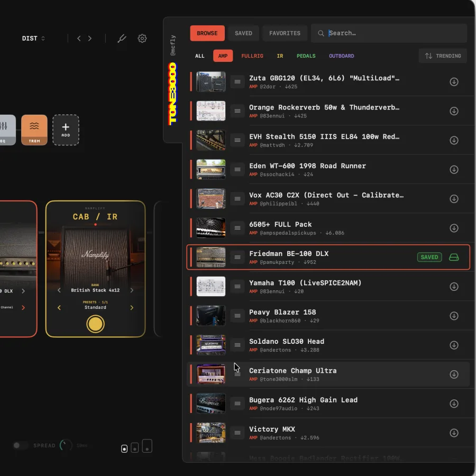The width and height of the screenshot is (476, 476).
Task: Expand details for Eden WT-600 row
Action: coord(237,170)
